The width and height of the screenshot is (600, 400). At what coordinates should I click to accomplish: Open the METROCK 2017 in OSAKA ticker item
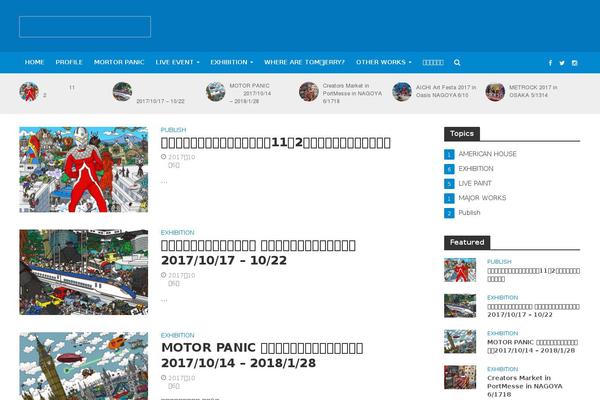[x=533, y=91]
